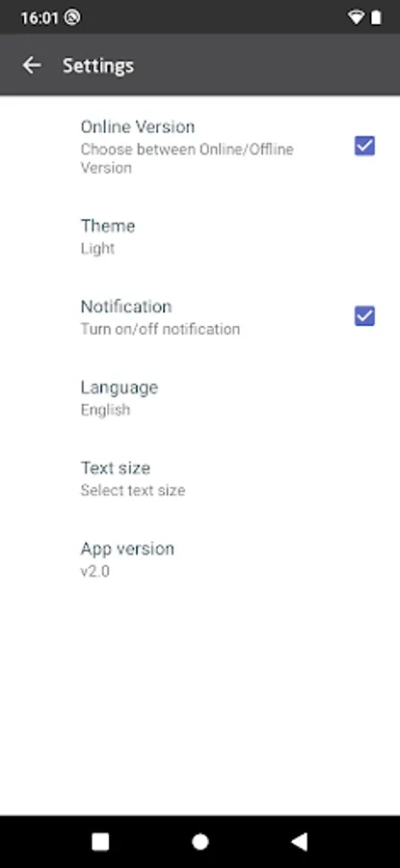Image resolution: width=400 pixels, height=868 pixels.
Task: Tap the "English" language value text
Action: pos(106,410)
